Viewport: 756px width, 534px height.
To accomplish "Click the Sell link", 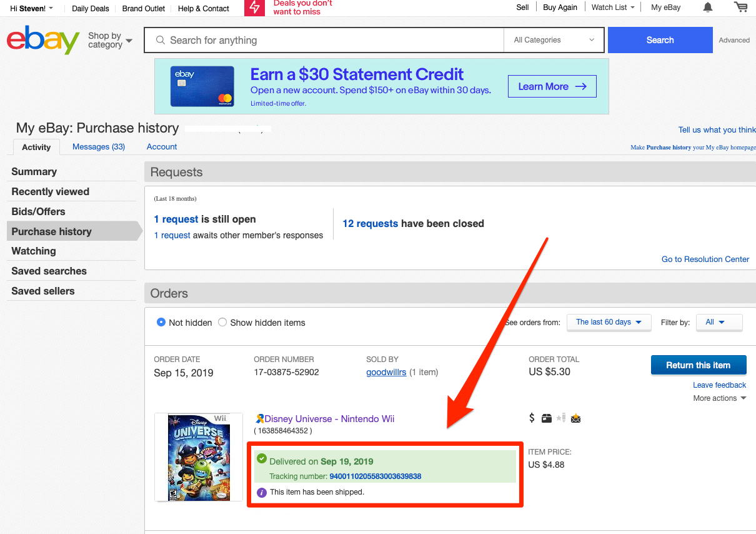I will point(522,8).
